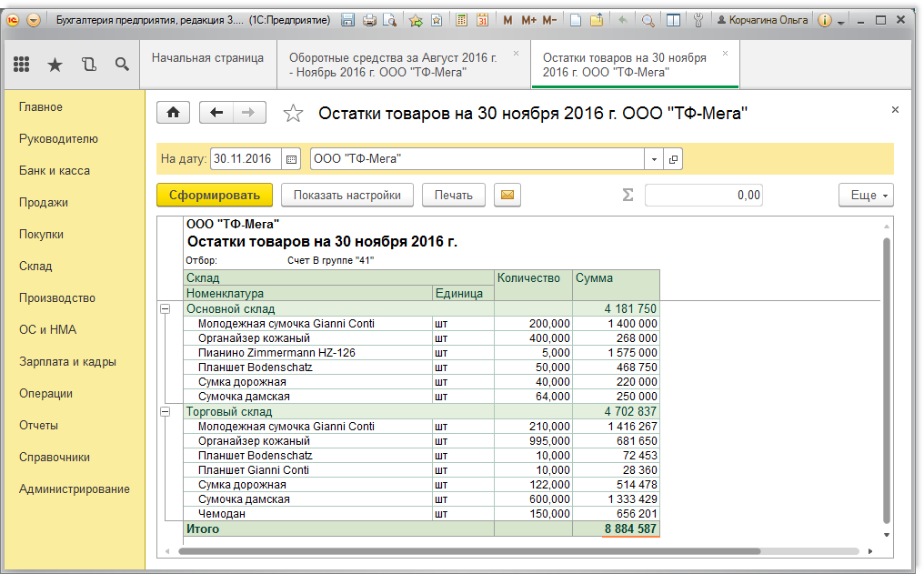924x574 pixels.
Task: Open the Еще dropdown menu
Action: 866,195
